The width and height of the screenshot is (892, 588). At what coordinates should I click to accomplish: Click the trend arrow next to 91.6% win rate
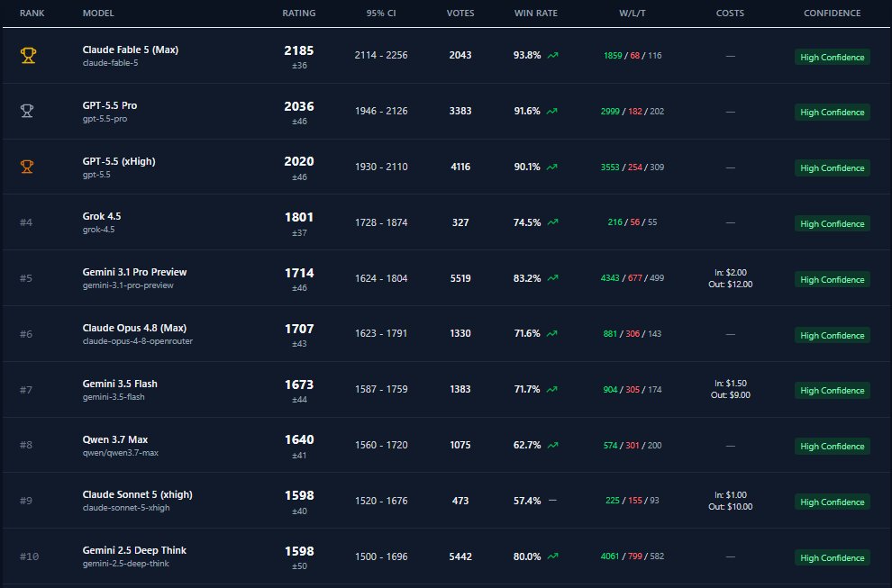(551, 111)
